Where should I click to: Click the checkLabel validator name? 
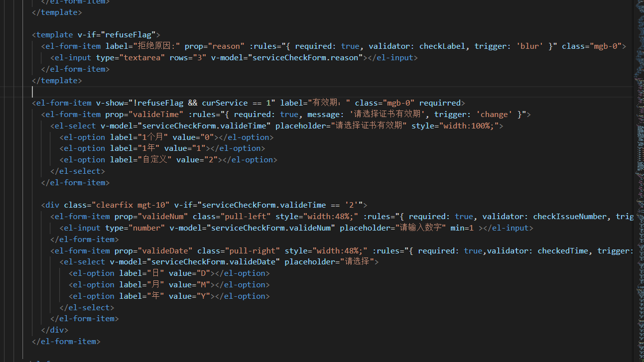442,46
